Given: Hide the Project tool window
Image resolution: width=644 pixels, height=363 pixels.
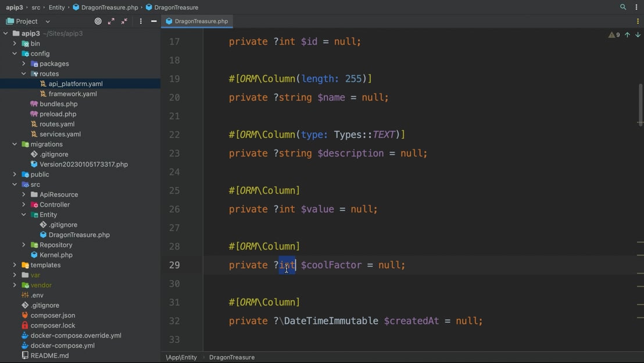Looking at the screenshot, I should pyautogui.click(x=153, y=21).
